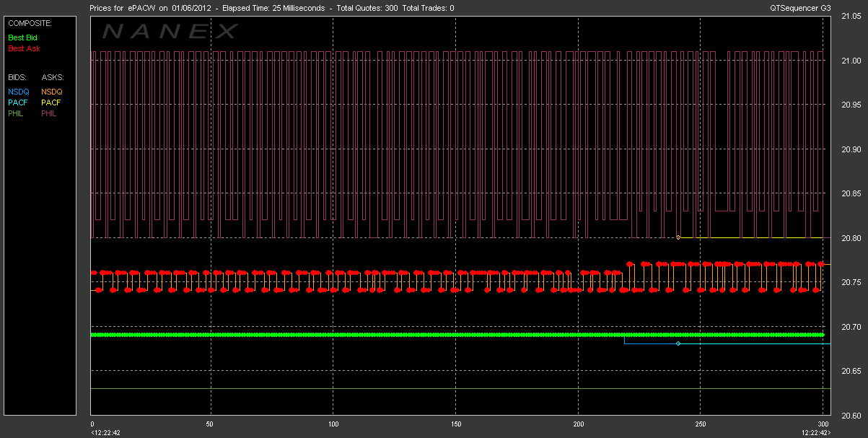This screenshot has width=868, height=438.
Task: Click the green PHIL bids legend label
Action: pyautogui.click(x=17, y=113)
